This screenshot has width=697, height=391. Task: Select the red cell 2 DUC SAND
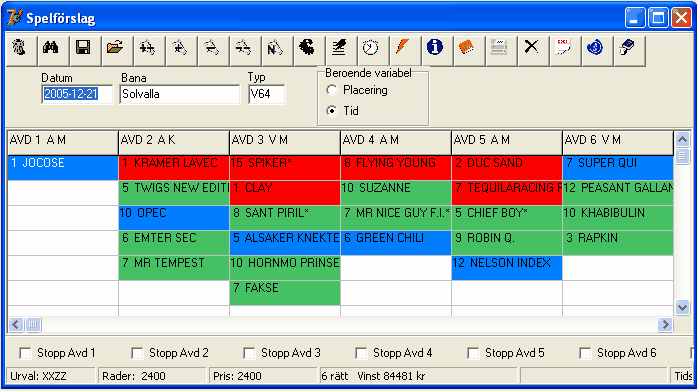point(507,168)
